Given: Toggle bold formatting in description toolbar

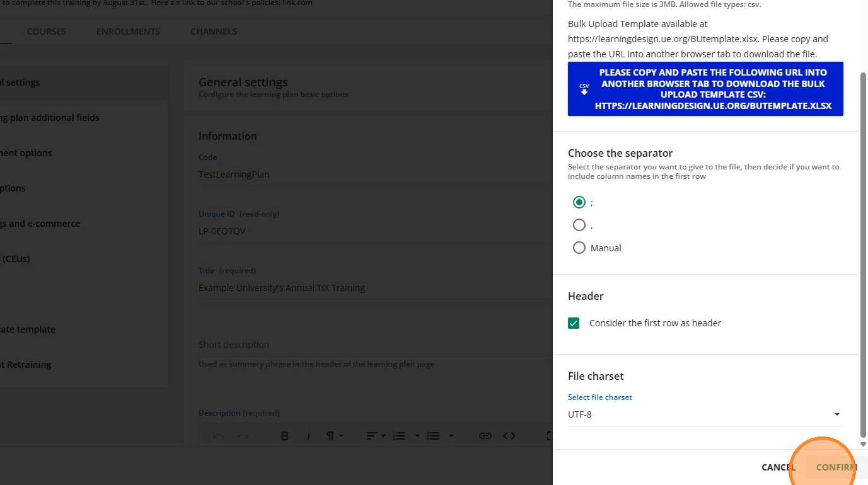Looking at the screenshot, I should 284,436.
